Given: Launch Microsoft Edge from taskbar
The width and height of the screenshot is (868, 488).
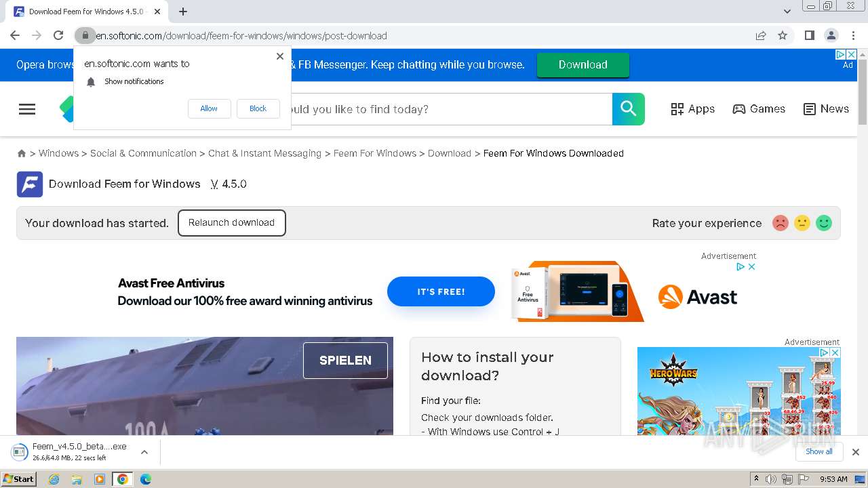Looking at the screenshot, I should [145, 479].
